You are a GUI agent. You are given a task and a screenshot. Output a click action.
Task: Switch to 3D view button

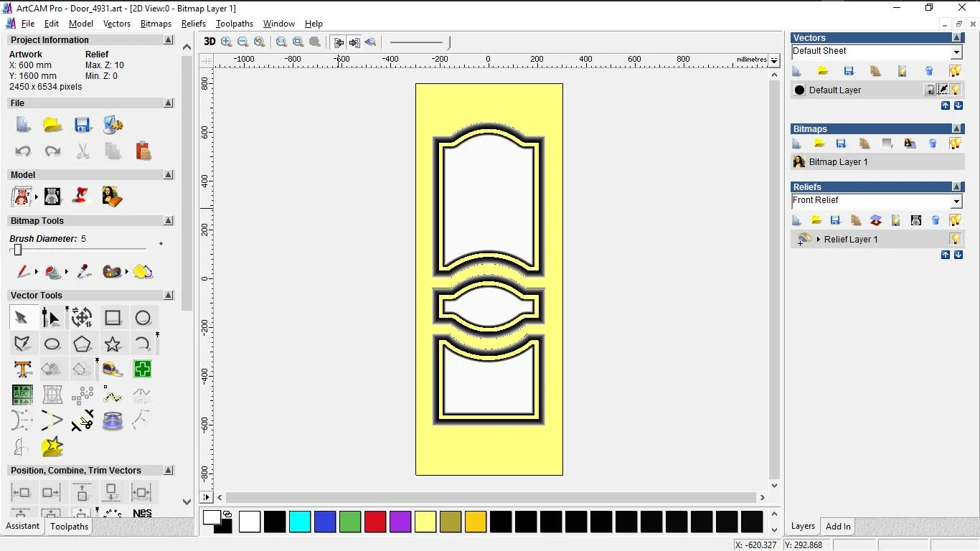click(x=209, y=42)
